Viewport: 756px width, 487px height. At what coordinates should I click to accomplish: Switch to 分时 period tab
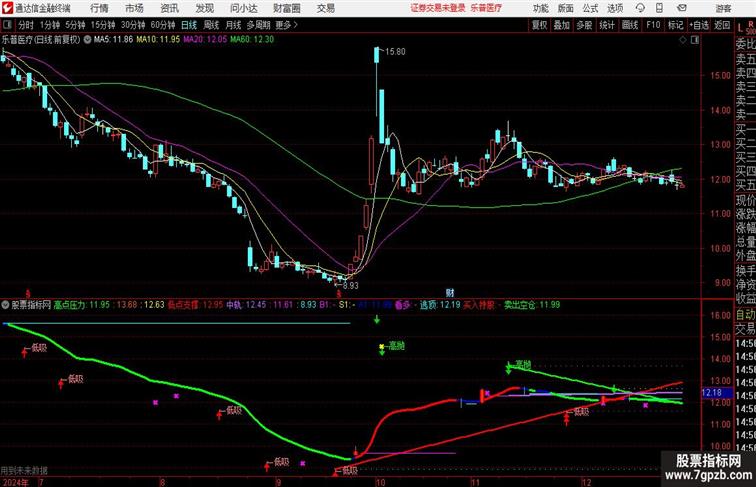pyautogui.click(x=26, y=25)
